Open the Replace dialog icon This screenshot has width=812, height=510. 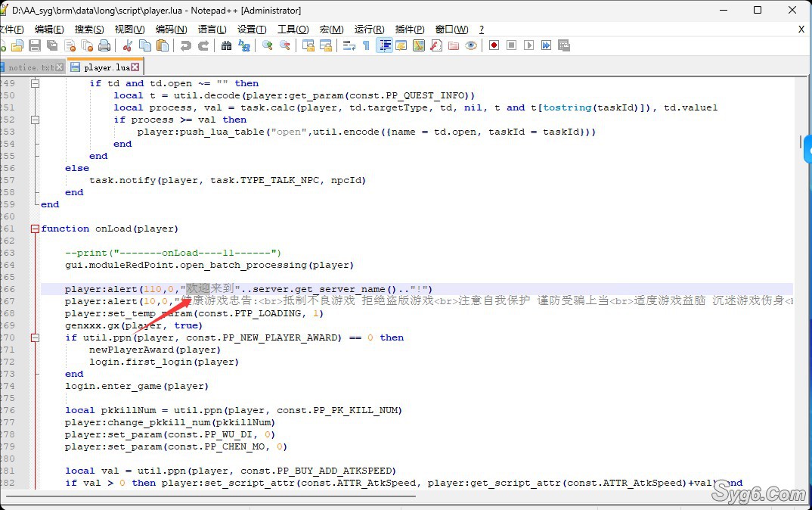coord(244,45)
